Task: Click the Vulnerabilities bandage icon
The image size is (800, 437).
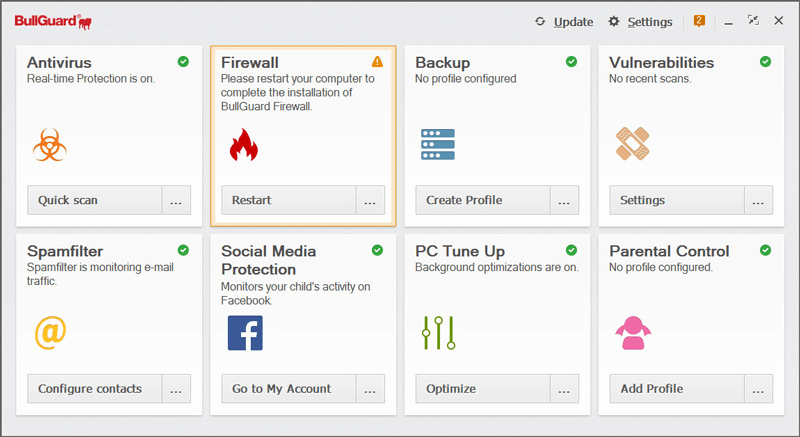Action: point(632,145)
